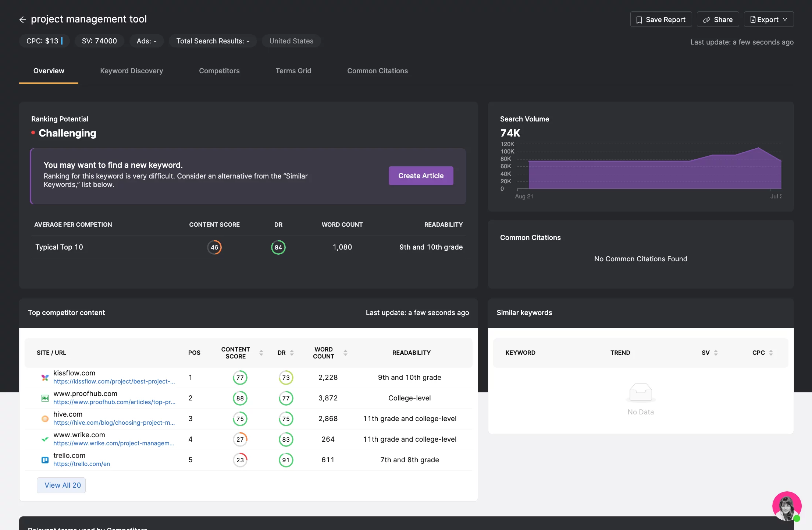Click the proofhub.com favicon icon
812x530 pixels.
click(x=44, y=398)
